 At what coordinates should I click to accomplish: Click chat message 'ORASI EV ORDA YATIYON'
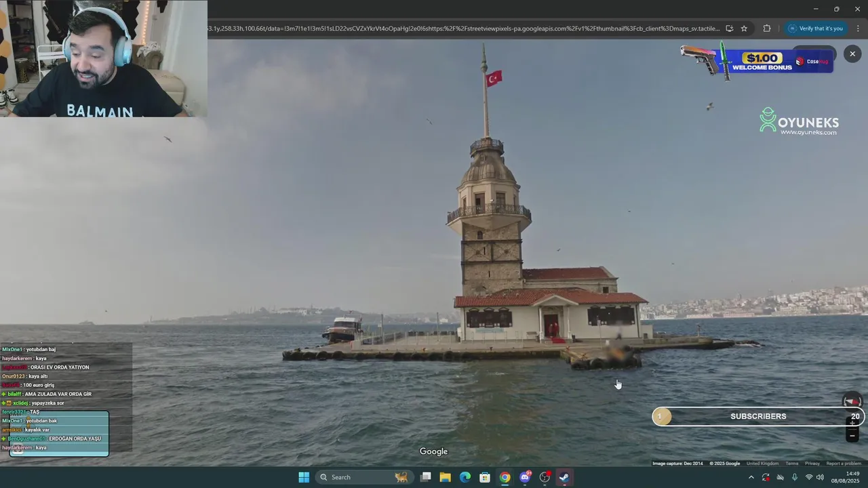point(60,367)
